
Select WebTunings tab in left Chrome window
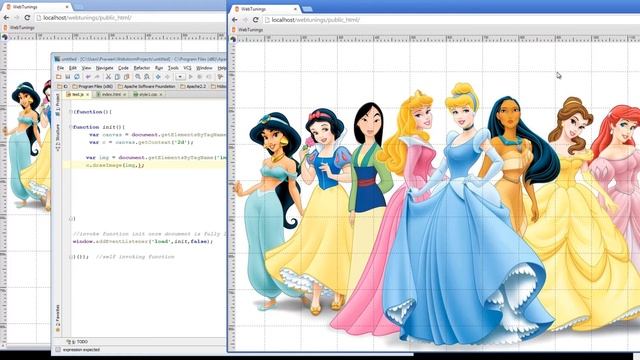[x=37, y=7]
